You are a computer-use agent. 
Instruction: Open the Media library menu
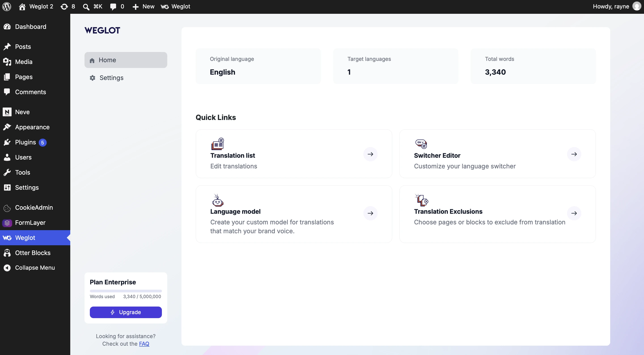35,62
